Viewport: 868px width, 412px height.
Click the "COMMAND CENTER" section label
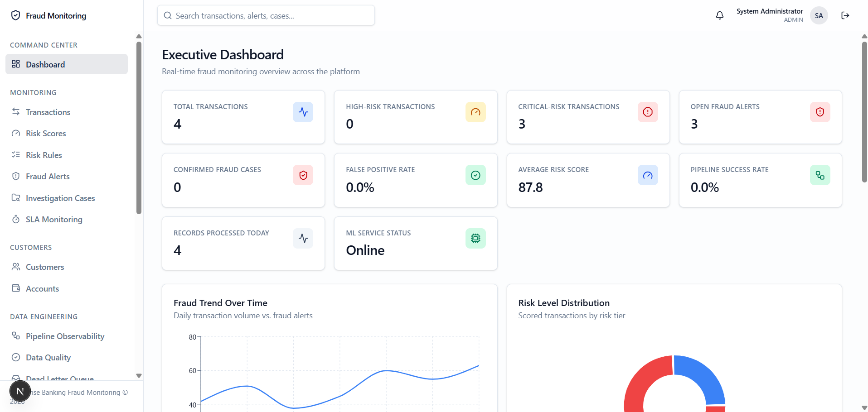click(44, 45)
